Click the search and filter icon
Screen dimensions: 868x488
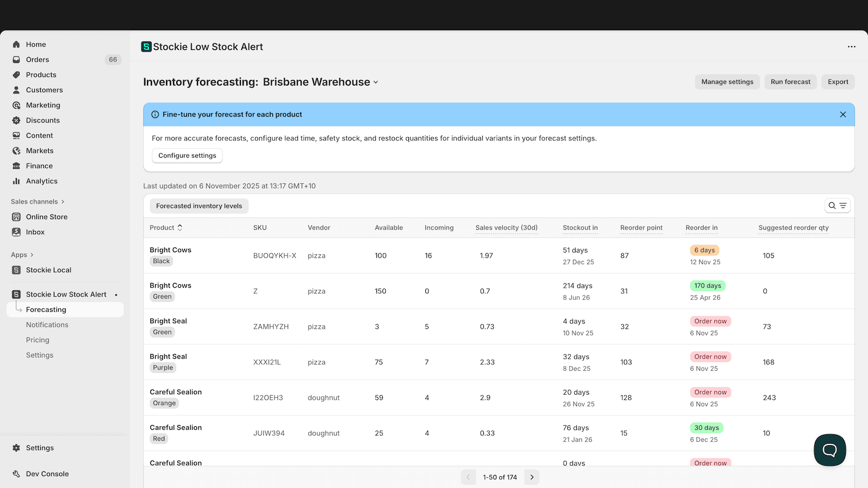point(837,206)
